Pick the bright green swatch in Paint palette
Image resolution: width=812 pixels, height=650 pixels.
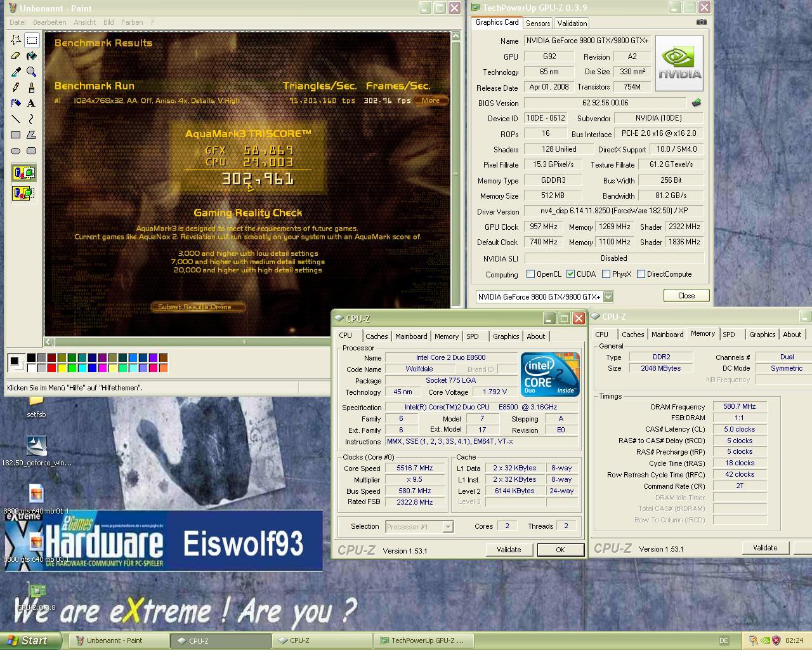click(72, 368)
